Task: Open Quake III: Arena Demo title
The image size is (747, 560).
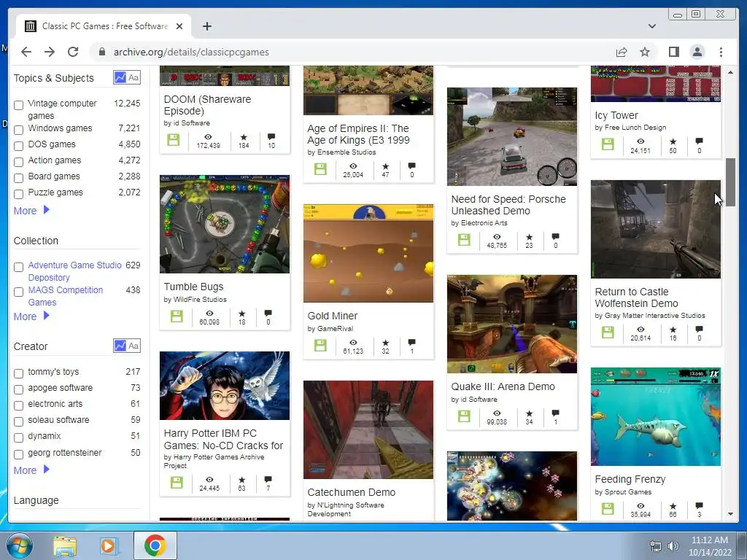Action: point(503,386)
